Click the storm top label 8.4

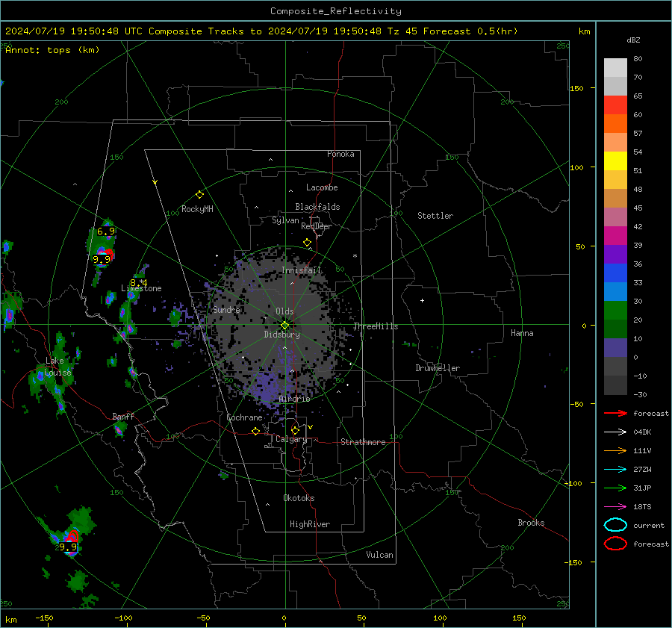pyautogui.click(x=138, y=282)
